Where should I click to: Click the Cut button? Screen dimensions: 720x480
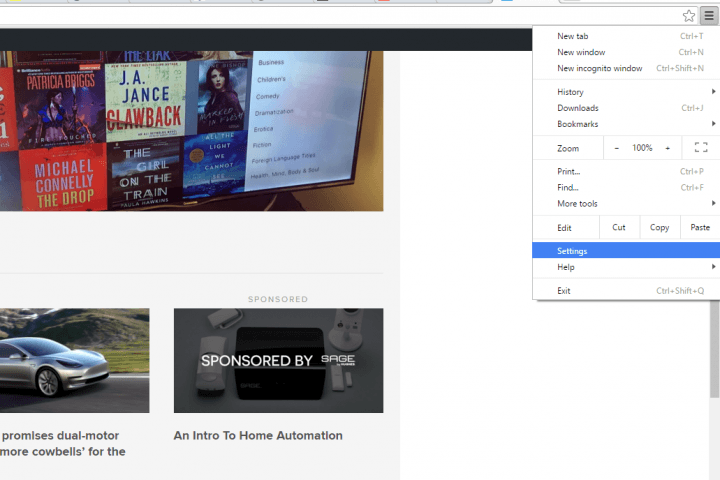(619, 227)
